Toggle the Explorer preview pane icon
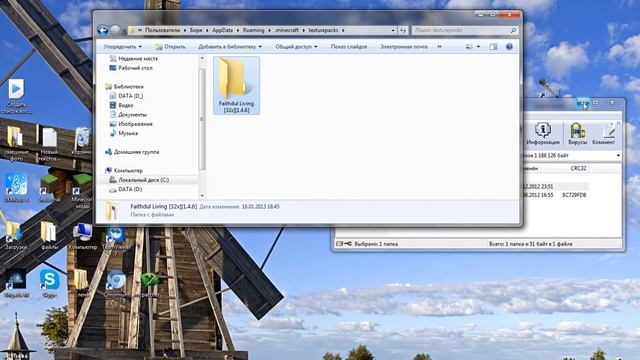The image size is (640, 360). pos(493,47)
